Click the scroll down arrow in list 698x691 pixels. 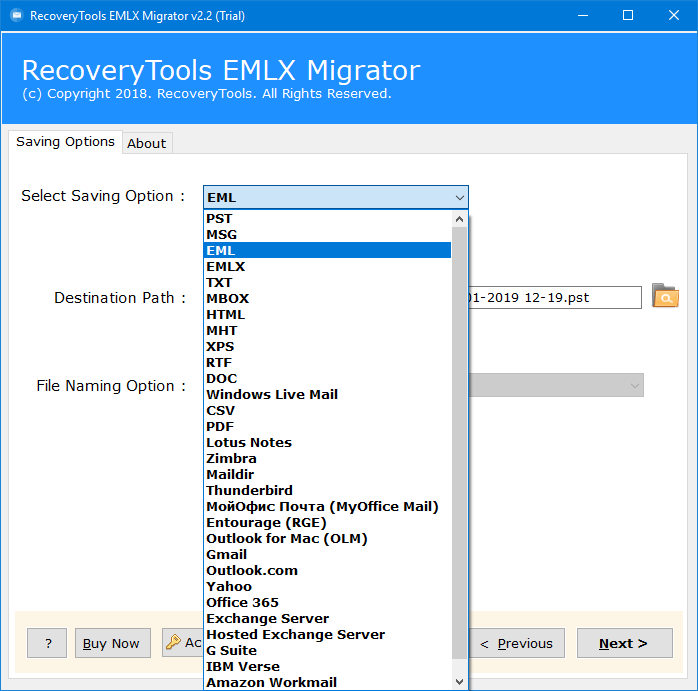(x=459, y=682)
